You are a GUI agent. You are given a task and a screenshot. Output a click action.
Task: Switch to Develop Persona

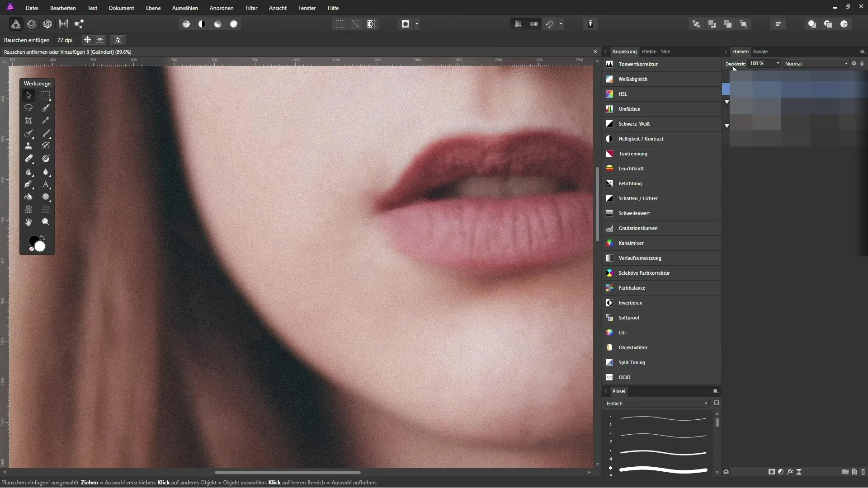(47, 24)
